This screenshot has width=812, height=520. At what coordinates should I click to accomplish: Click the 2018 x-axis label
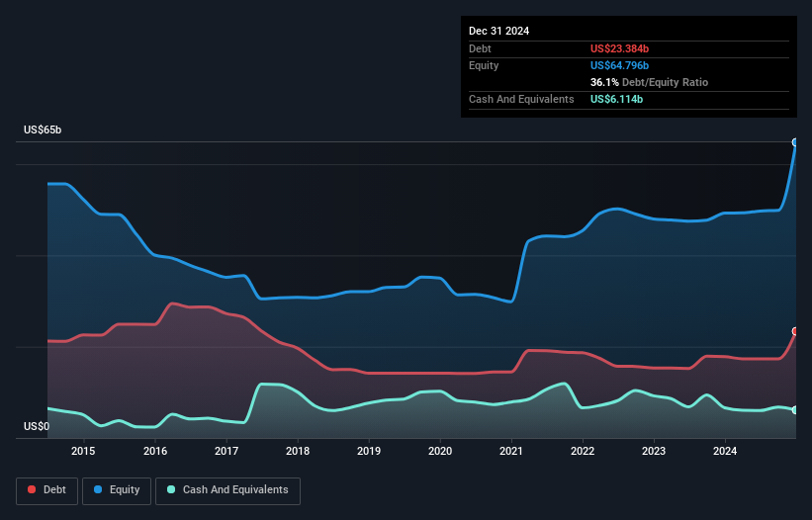(x=298, y=451)
